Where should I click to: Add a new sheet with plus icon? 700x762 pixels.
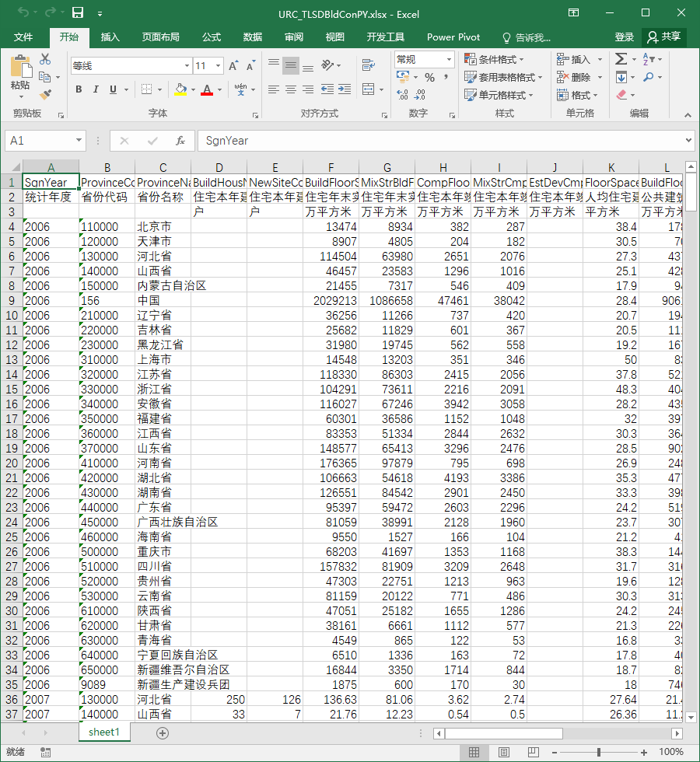tap(163, 733)
